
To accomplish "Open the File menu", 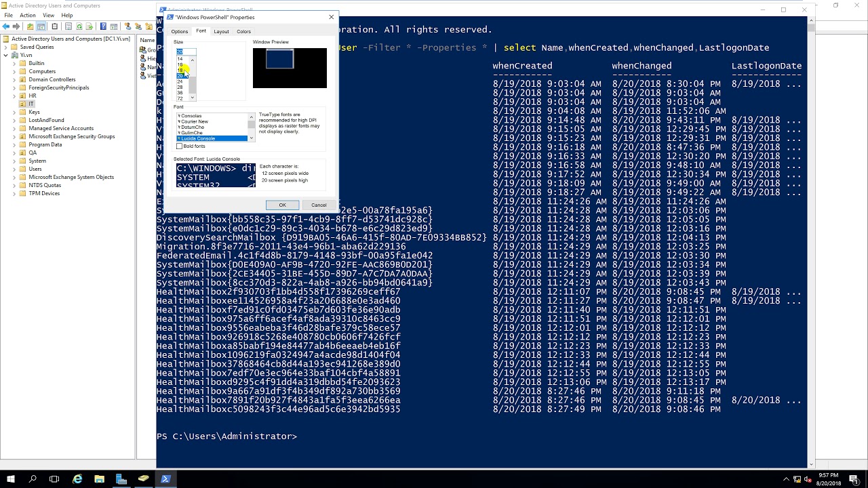I will 9,15.
